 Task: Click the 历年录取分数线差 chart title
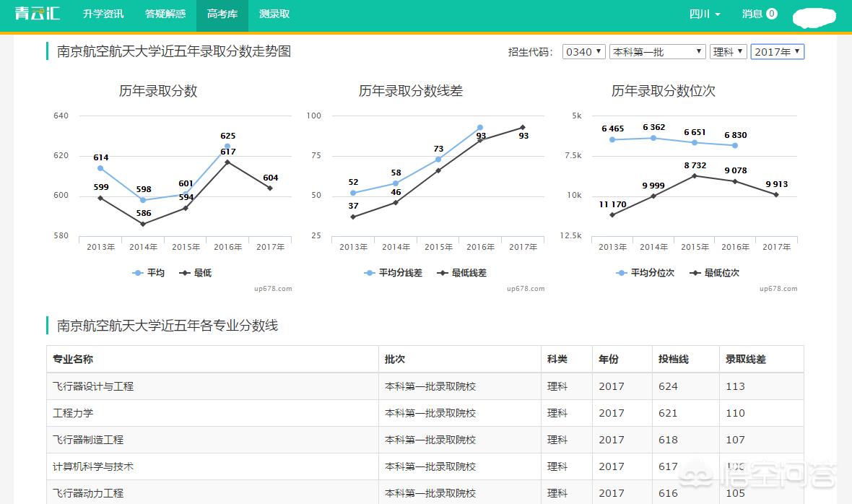[x=411, y=91]
